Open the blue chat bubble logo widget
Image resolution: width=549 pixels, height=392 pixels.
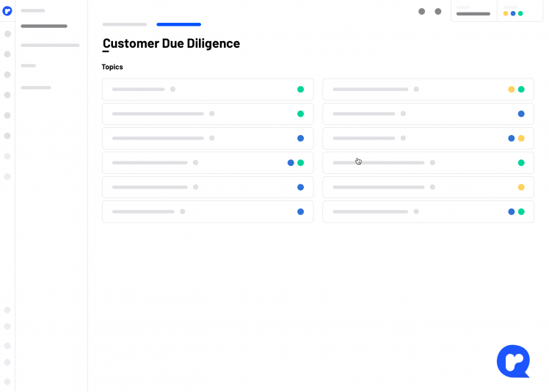click(513, 361)
